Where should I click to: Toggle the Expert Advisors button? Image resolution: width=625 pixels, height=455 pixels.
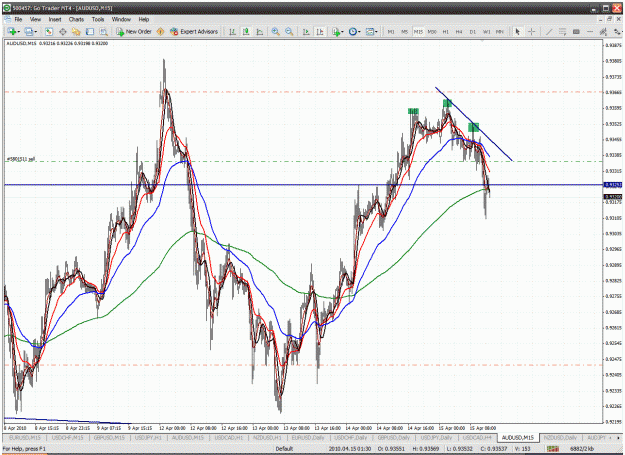click(x=194, y=31)
